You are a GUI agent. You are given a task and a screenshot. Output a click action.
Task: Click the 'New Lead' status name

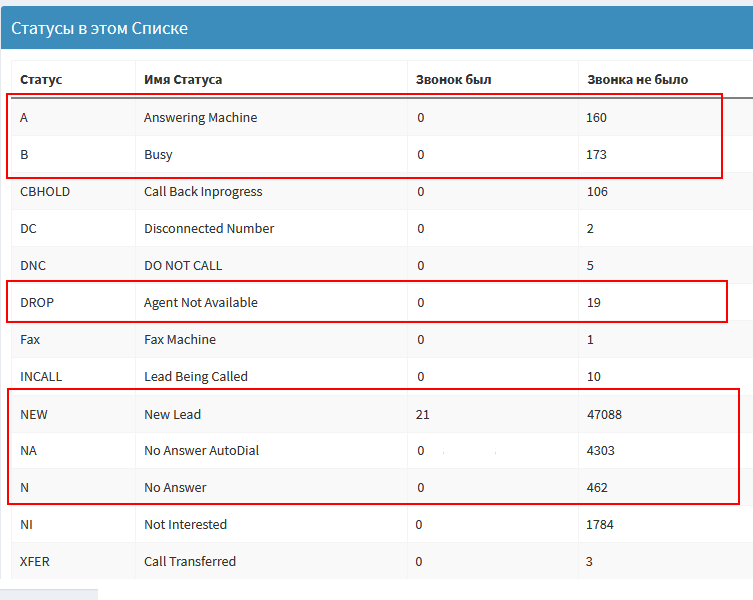tap(172, 414)
